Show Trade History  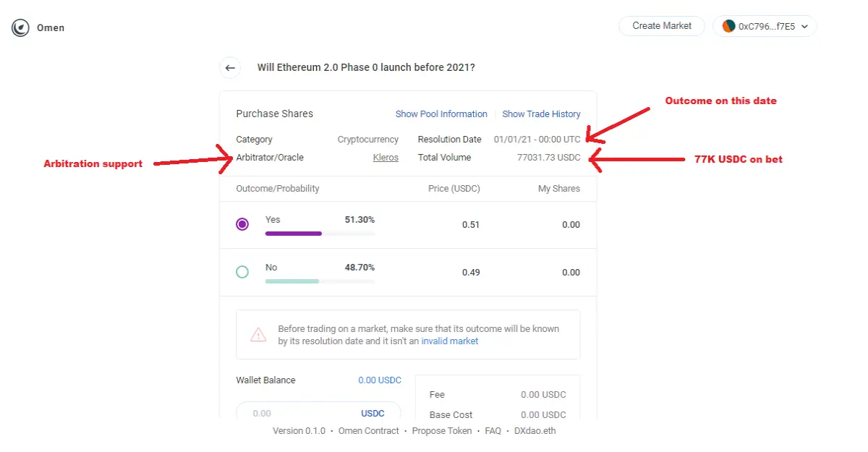[x=541, y=114]
